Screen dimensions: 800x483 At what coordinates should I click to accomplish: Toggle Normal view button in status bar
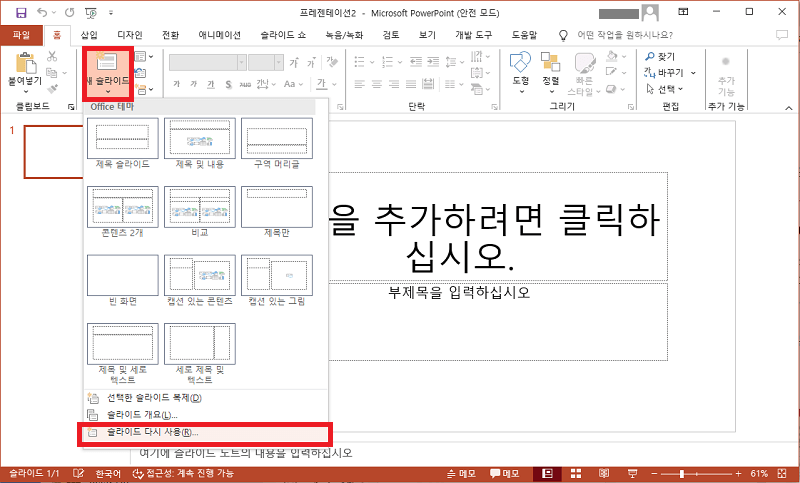(x=547, y=473)
